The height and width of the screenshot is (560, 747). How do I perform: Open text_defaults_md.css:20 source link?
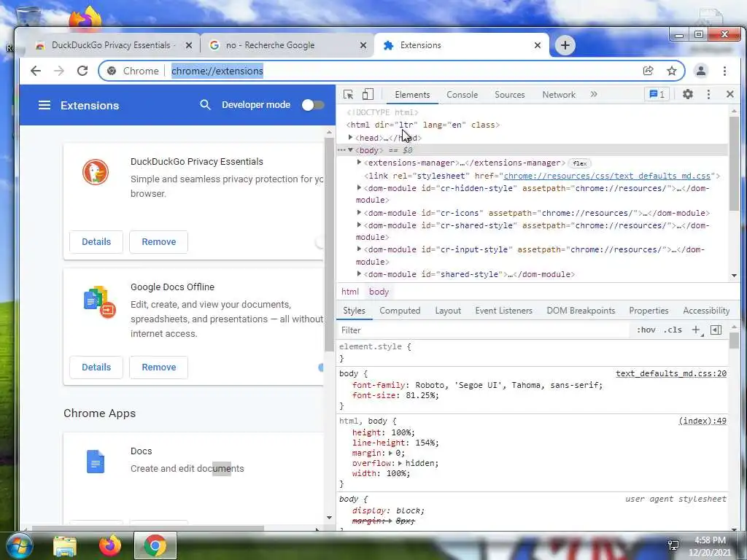coord(671,373)
